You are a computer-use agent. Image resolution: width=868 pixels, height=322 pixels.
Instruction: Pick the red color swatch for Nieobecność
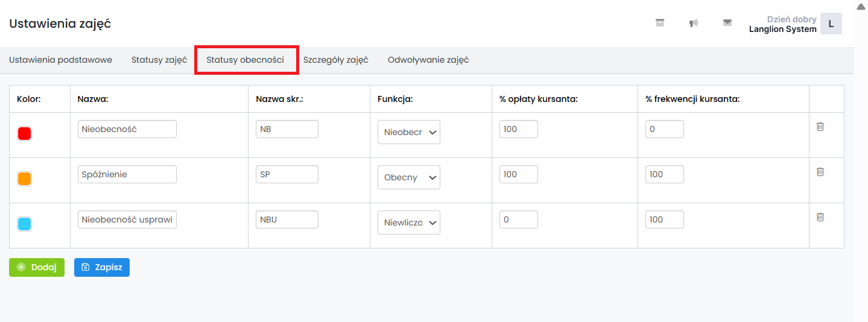[x=25, y=134]
